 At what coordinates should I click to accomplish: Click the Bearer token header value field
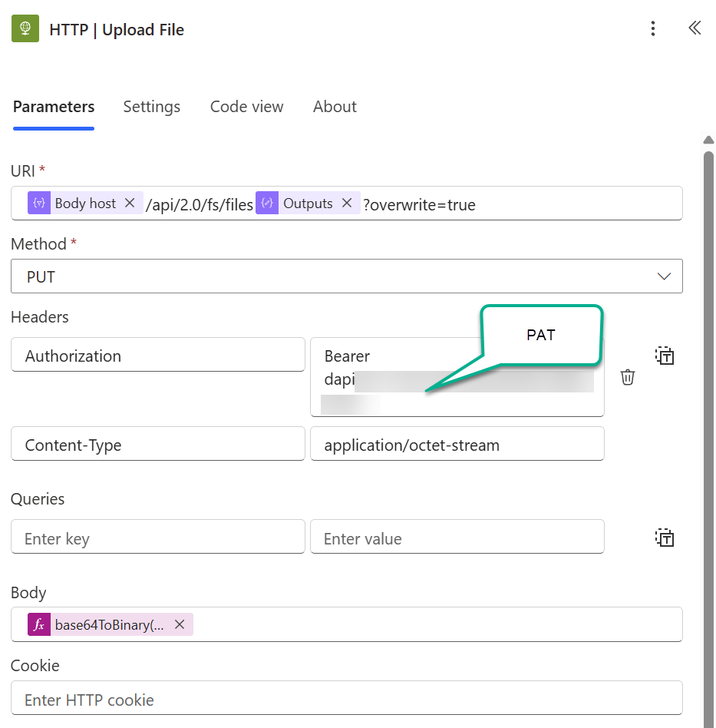pos(457,377)
